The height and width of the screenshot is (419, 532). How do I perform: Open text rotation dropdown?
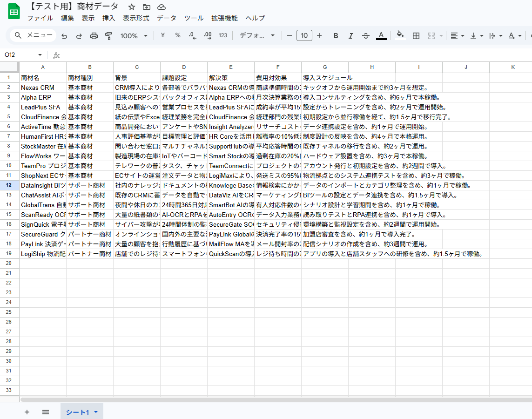[515, 36]
